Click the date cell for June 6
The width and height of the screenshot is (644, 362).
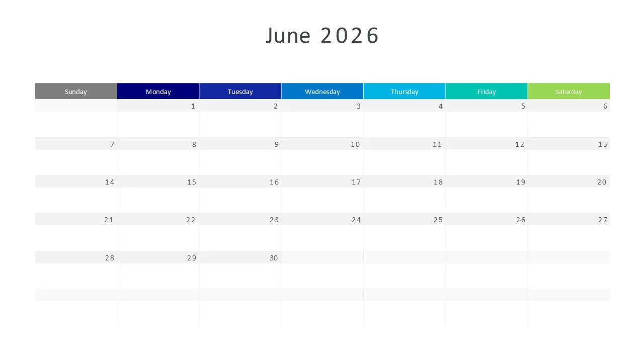pyautogui.click(x=605, y=106)
